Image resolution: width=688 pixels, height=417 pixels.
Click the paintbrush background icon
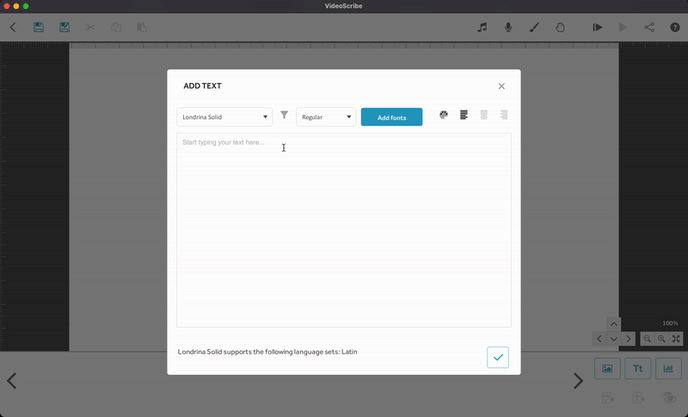534,27
